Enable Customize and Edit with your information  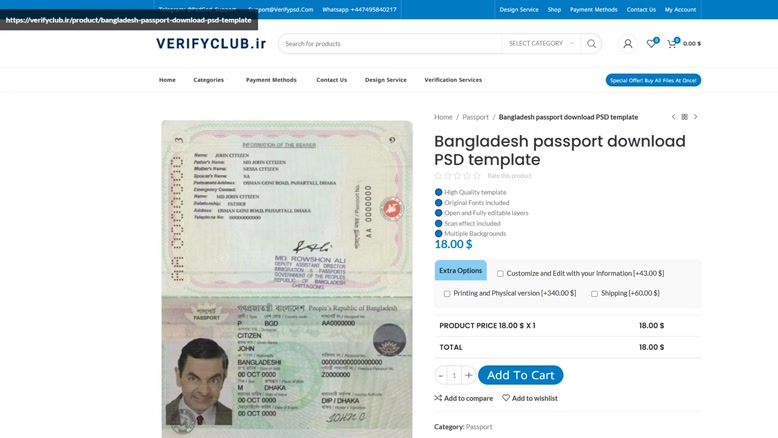point(500,274)
